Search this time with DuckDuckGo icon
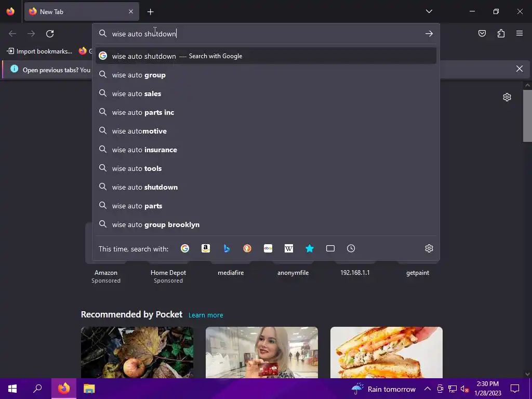The width and height of the screenshot is (532, 399). (x=247, y=248)
